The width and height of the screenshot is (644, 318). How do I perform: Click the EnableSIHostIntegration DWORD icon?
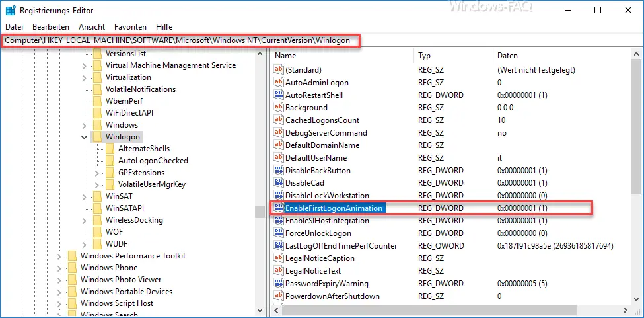[x=279, y=221]
